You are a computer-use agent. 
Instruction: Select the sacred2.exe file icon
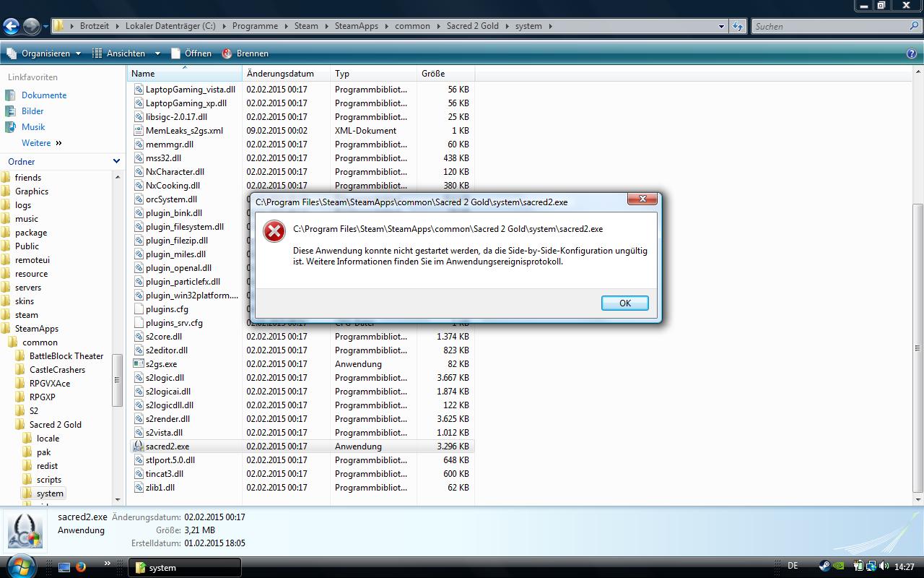tap(139, 447)
